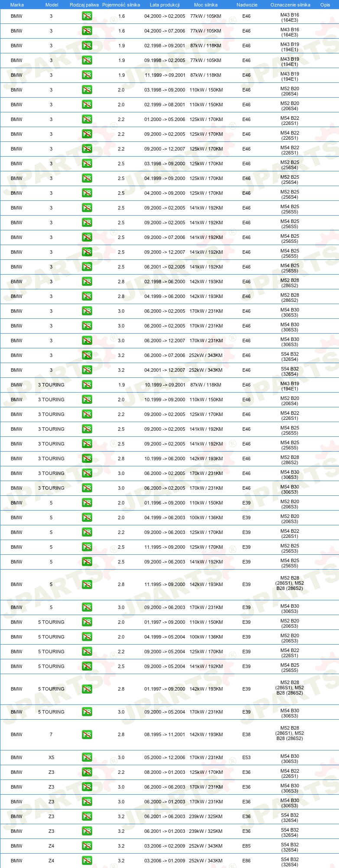Click fuel icon in BMW 3 2.2 09.2000->12.2007 row
339x868 pixels.
[87, 149]
